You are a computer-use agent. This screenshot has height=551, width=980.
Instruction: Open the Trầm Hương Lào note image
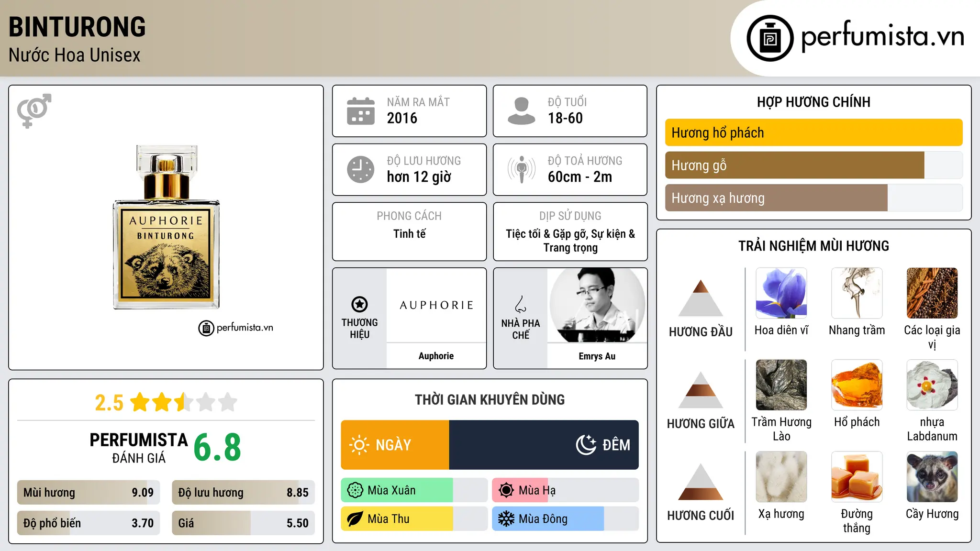pyautogui.click(x=781, y=385)
